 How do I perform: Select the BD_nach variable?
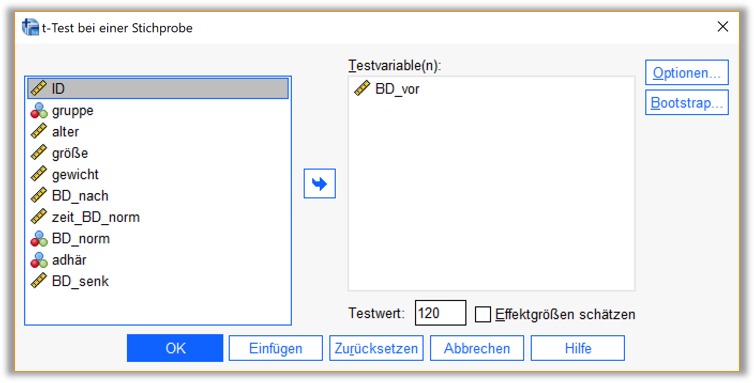click(x=158, y=195)
